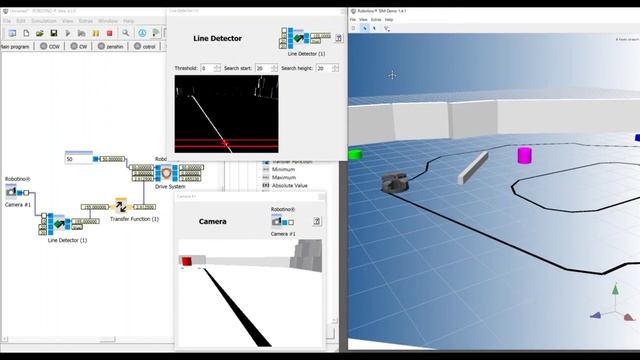Click the step-run icon next to Play

pos(82,33)
